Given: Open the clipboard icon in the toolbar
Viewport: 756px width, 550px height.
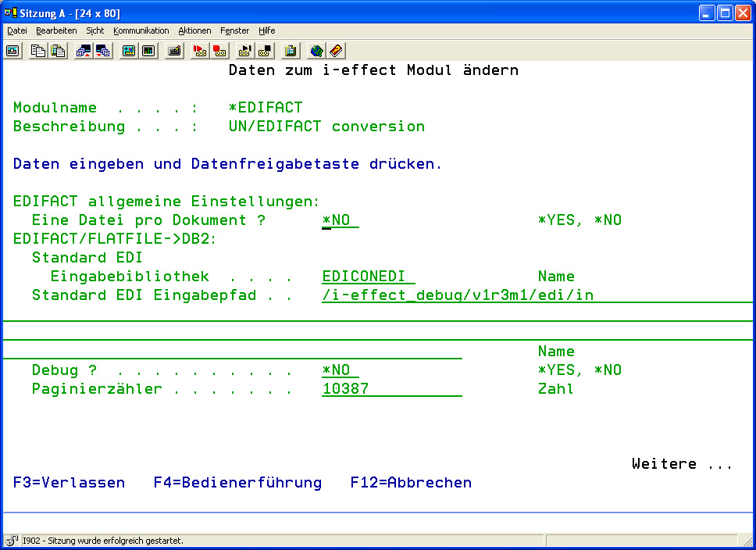Looking at the screenshot, I should click(x=291, y=51).
